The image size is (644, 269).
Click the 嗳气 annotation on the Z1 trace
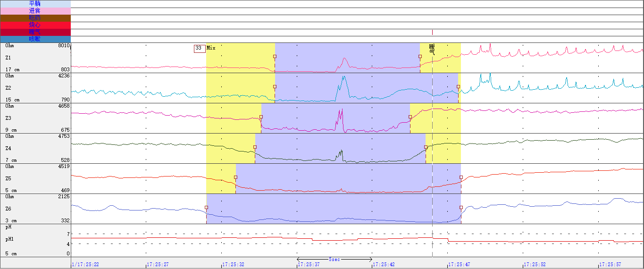432,49
